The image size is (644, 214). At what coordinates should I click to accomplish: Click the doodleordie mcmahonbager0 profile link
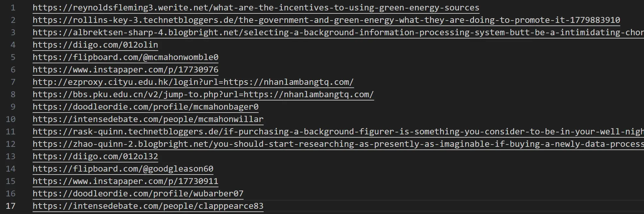pos(146,107)
